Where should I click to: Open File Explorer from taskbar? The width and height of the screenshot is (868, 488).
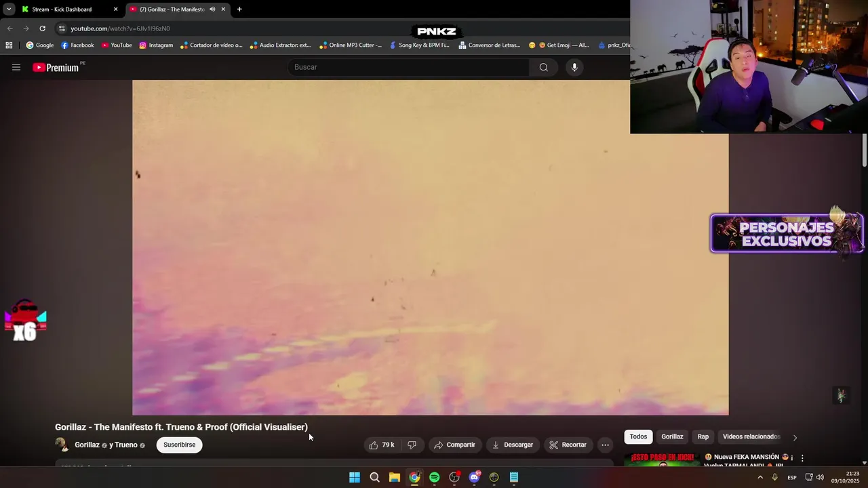coord(395,477)
